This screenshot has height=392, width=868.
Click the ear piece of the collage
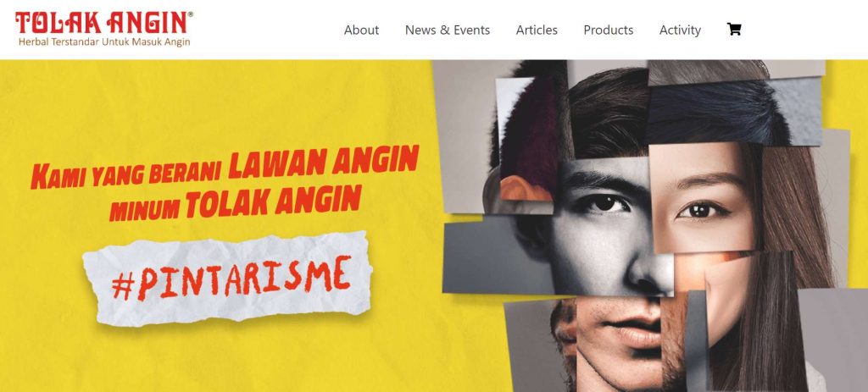[x=526, y=187]
